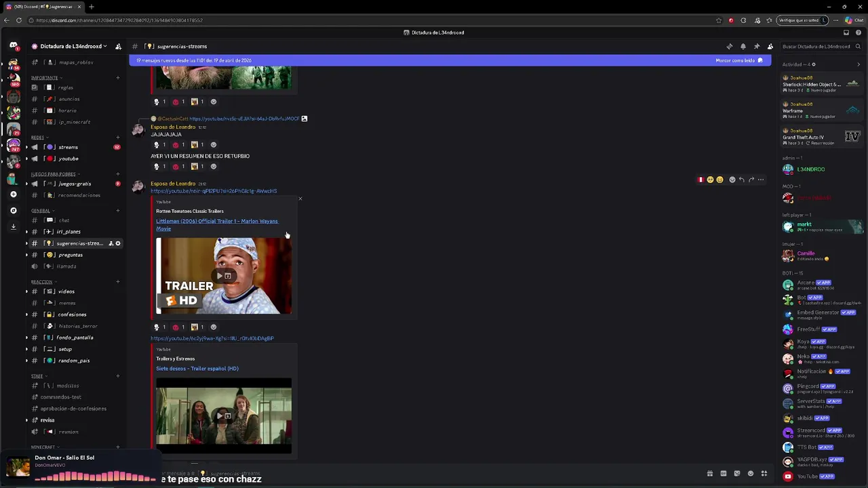Add channel to IMPORTANTE category plus

pos(117,78)
